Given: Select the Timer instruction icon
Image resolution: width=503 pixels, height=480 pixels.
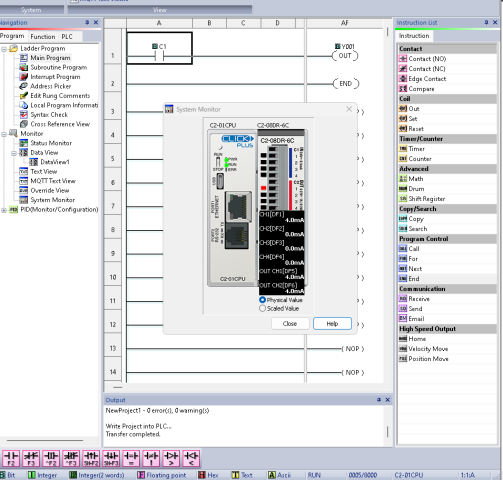Looking at the screenshot, I should coord(403,149).
